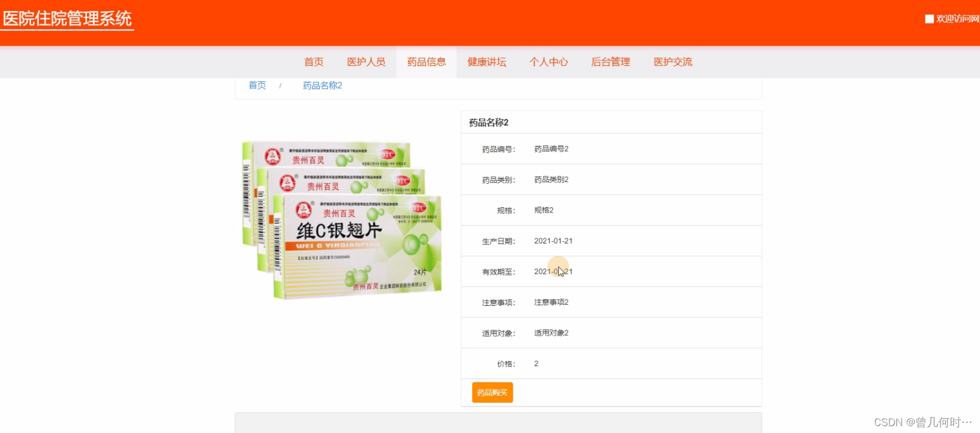This screenshot has width=980, height=433.
Task: Select the value 药品类别2
Action: [x=551, y=179]
